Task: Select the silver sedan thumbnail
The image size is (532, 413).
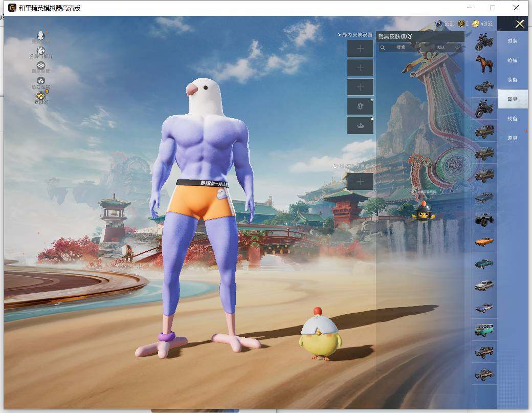Action: pos(484,286)
